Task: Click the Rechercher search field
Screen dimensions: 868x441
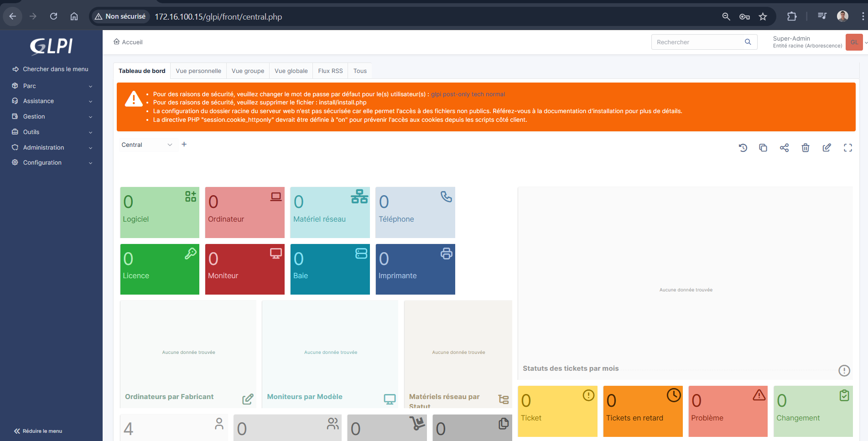Action: coord(697,42)
